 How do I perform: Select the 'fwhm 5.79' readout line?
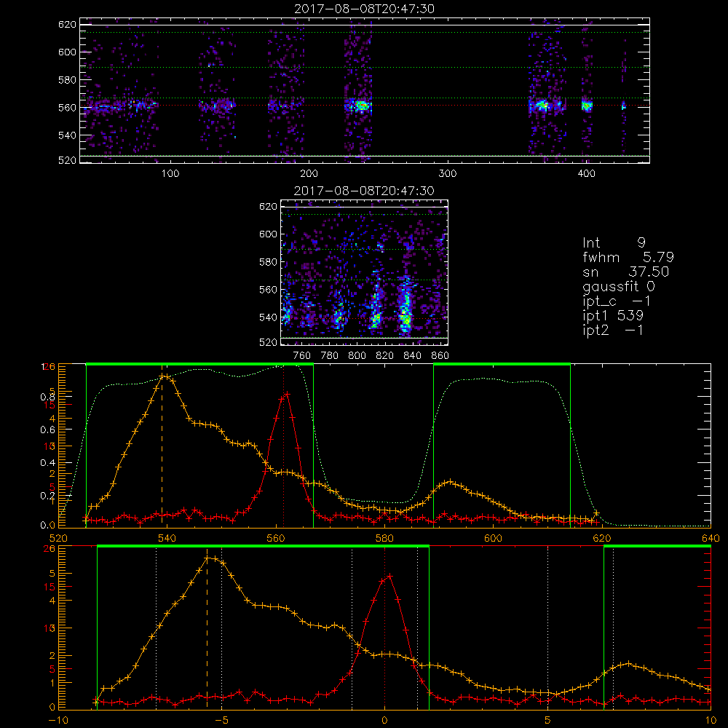[628, 257]
